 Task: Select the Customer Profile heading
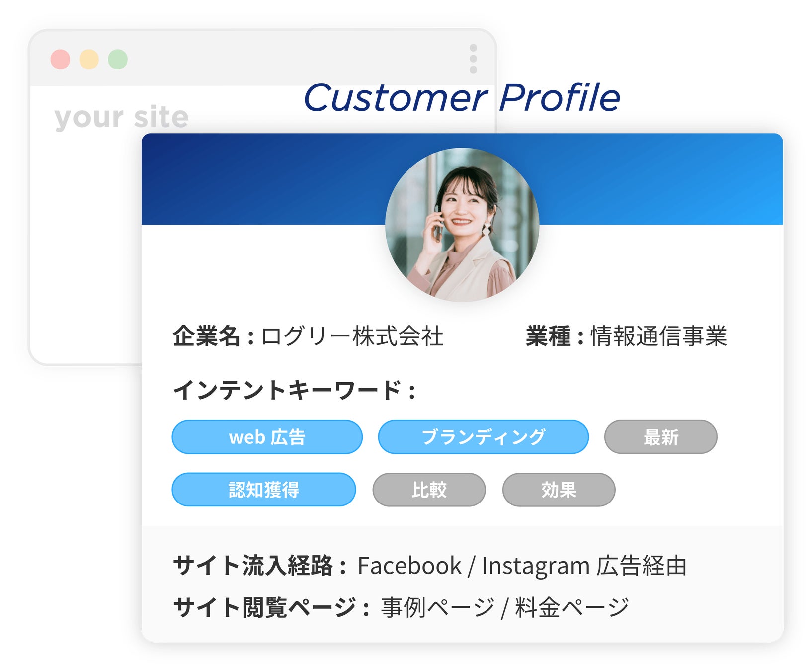point(462,97)
